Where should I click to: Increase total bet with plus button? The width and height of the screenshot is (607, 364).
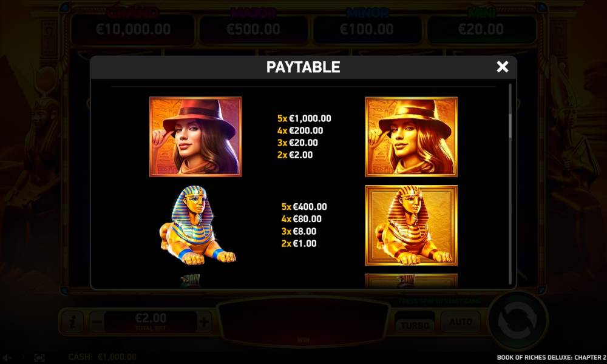[x=204, y=322]
